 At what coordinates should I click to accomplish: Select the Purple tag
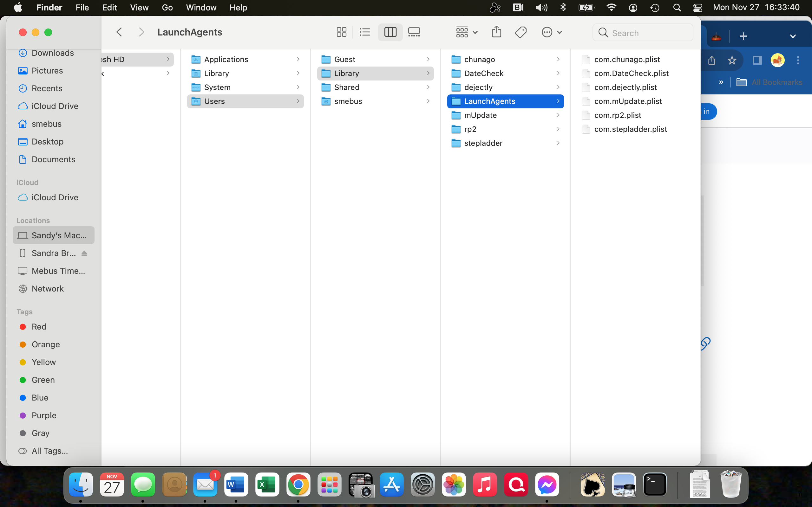click(x=44, y=415)
